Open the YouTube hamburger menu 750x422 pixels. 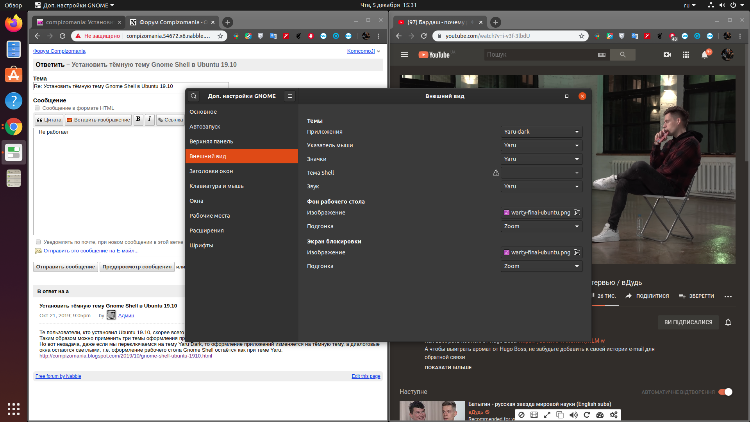pos(406,55)
